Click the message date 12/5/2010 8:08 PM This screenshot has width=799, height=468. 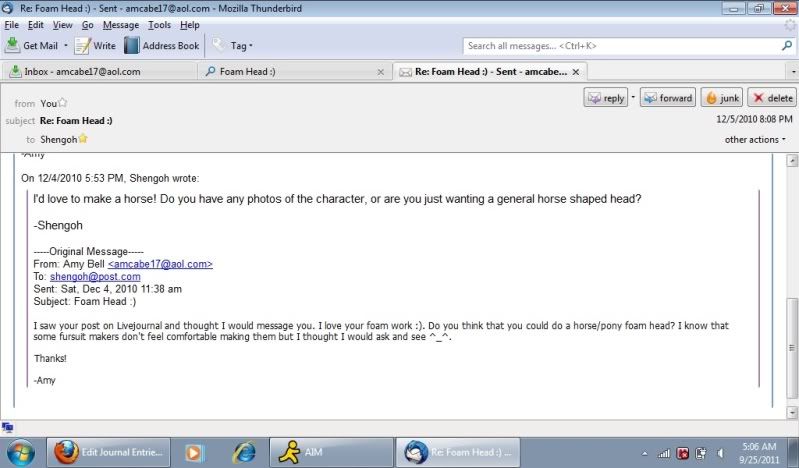754,119
